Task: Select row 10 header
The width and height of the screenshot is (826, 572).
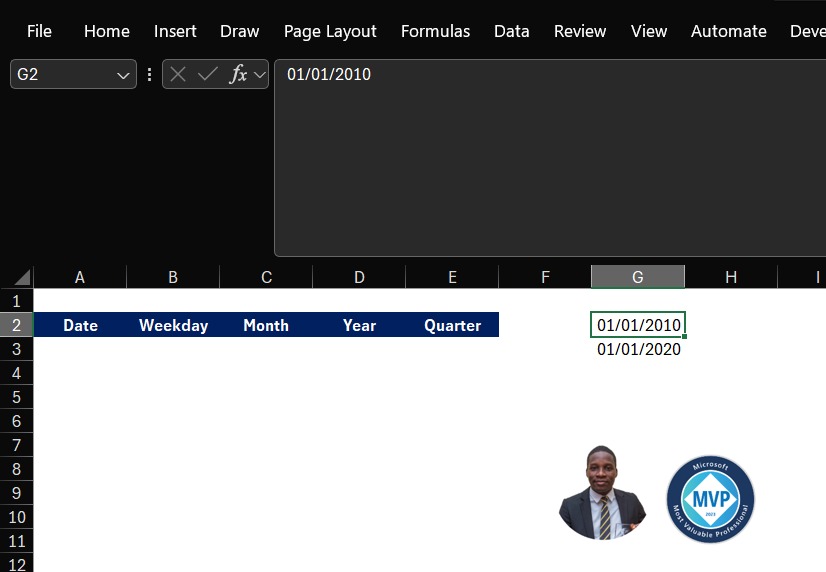Action: coord(16,517)
